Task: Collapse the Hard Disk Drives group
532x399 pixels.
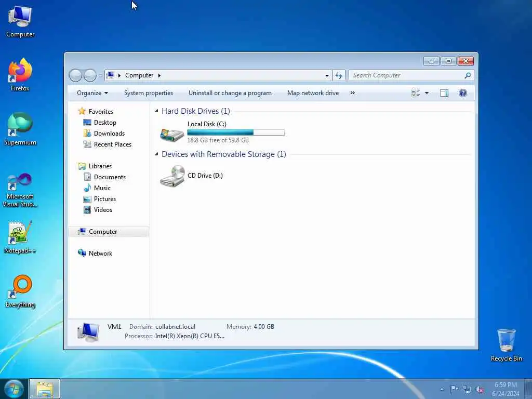Action: 156,111
